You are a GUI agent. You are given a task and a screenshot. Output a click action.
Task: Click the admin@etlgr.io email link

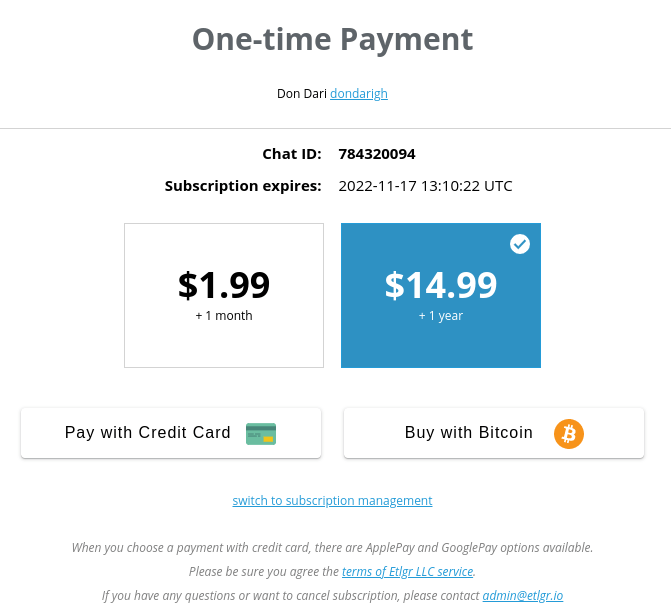(522, 595)
